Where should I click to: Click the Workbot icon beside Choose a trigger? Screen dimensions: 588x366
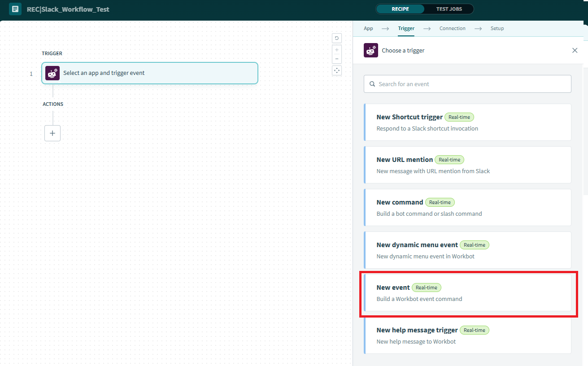click(x=370, y=50)
